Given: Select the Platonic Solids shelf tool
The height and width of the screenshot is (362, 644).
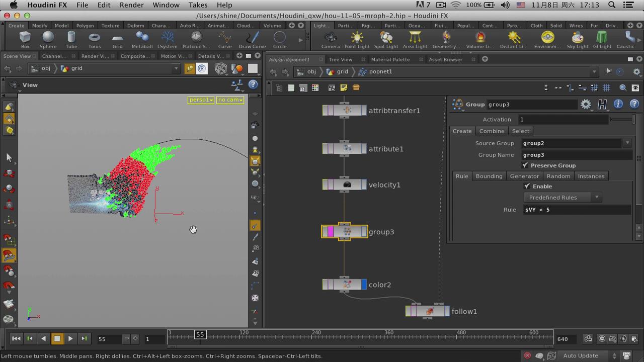Looking at the screenshot, I should (196, 39).
